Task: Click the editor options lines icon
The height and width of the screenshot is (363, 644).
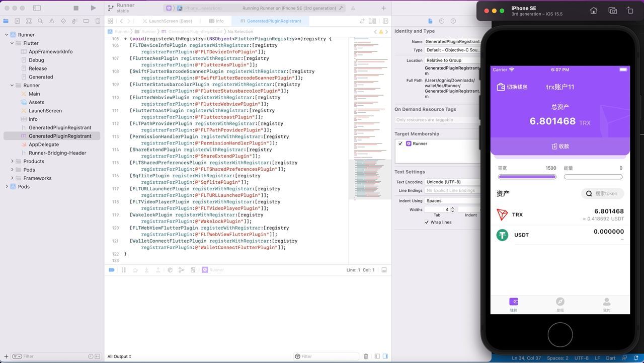Action: pyautogui.click(x=373, y=21)
